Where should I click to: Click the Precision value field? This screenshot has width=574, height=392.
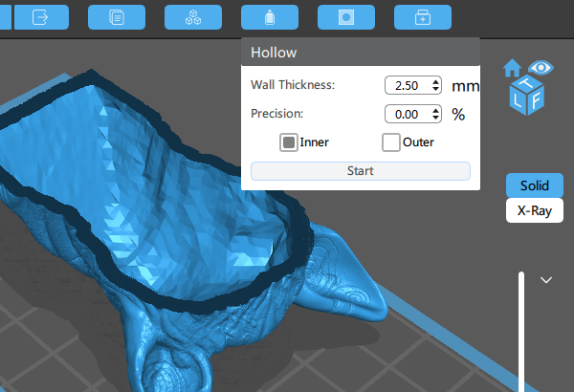[408, 114]
